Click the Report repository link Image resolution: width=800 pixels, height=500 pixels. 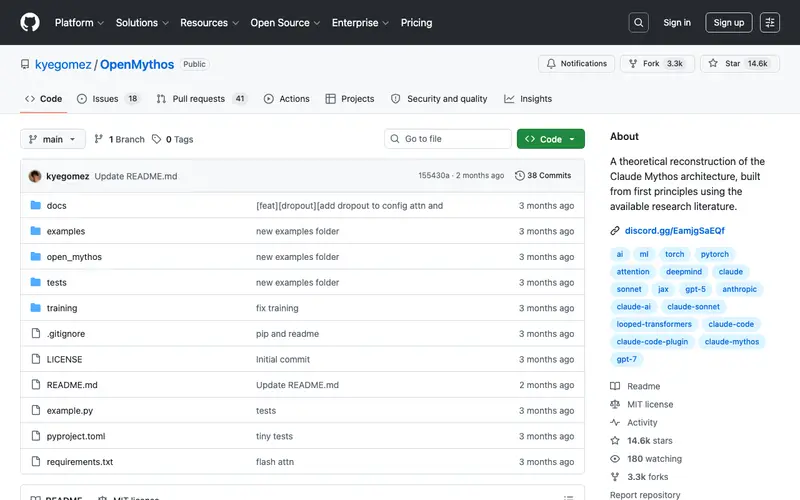point(645,494)
